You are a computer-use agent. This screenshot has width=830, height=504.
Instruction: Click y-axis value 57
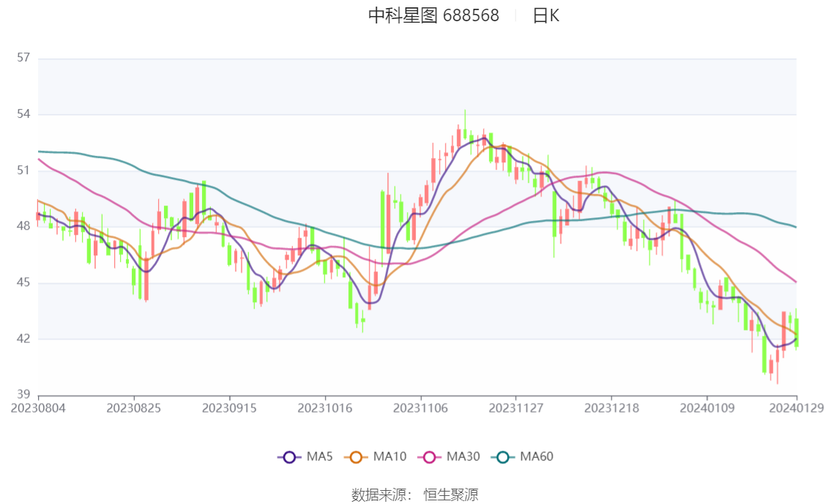coord(23,57)
